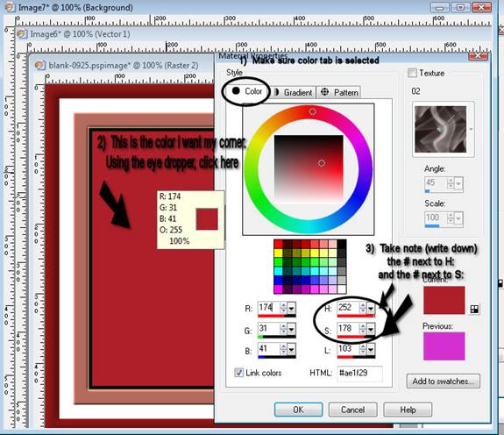Pick the red swatch in basic colors grid
The width and height of the screenshot is (504, 435).
pyautogui.click(x=278, y=244)
